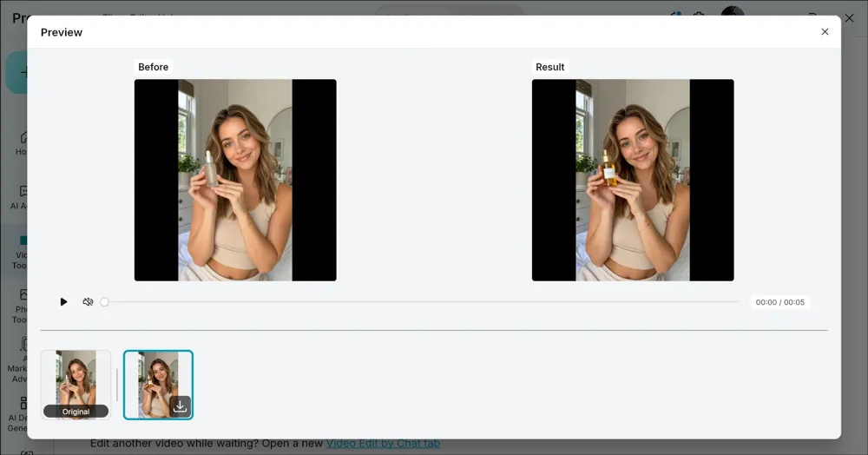Click the Result video preview
The width and height of the screenshot is (868, 455).
(x=633, y=180)
